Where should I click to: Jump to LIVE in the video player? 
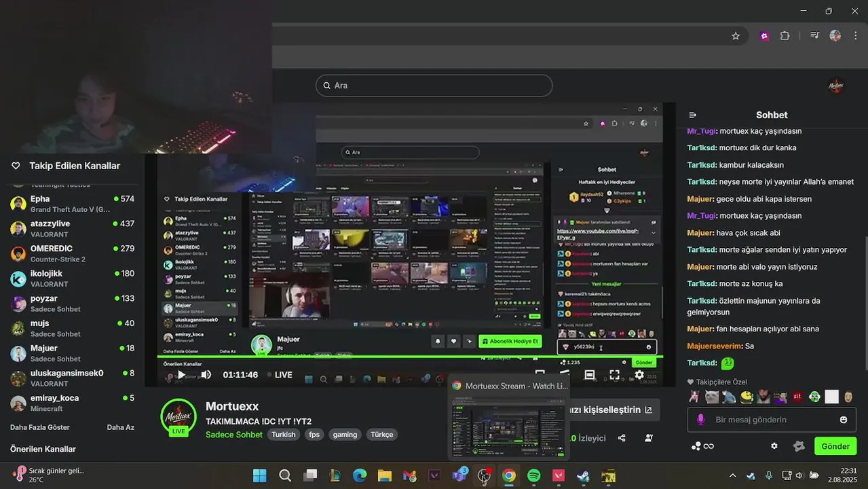click(280, 375)
